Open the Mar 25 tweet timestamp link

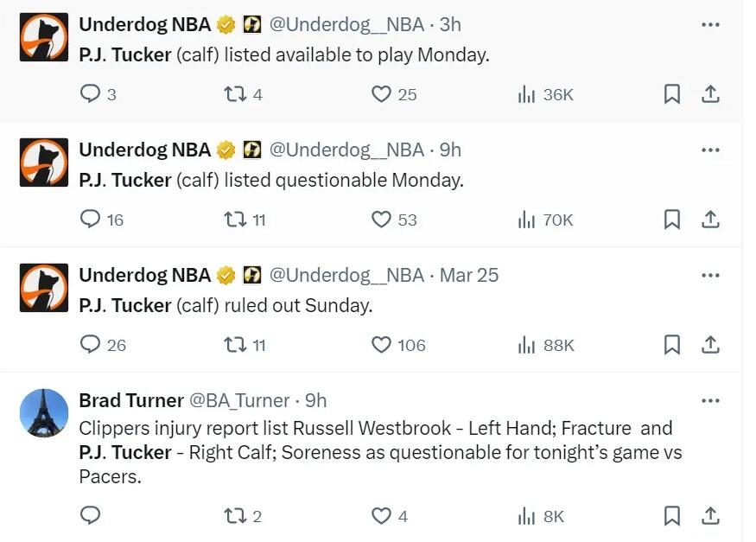469,275
